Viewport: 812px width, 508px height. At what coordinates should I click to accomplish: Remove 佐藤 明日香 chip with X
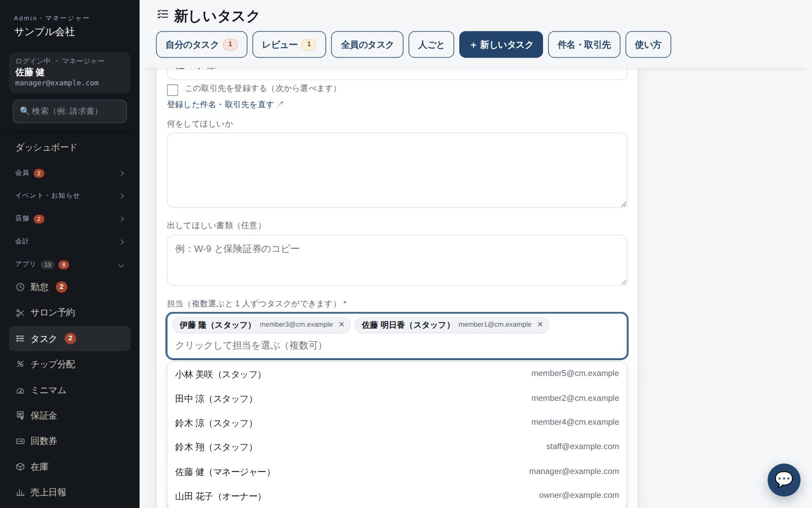pyautogui.click(x=540, y=325)
